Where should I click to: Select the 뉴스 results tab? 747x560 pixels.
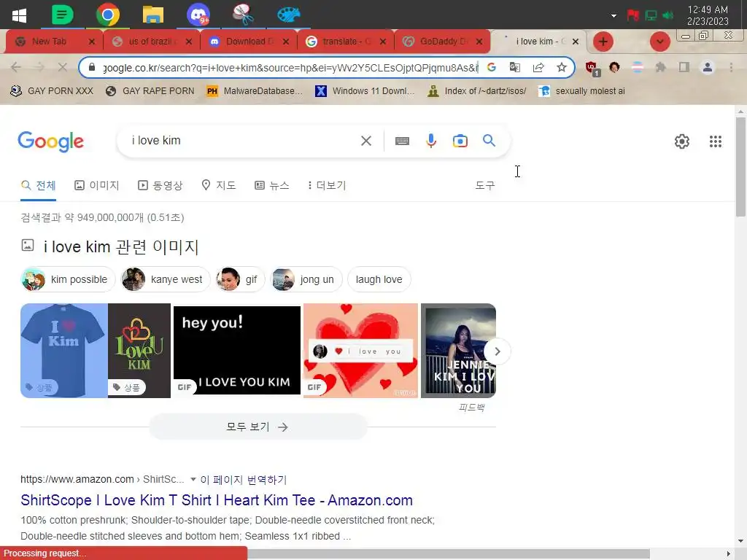(x=272, y=185)
